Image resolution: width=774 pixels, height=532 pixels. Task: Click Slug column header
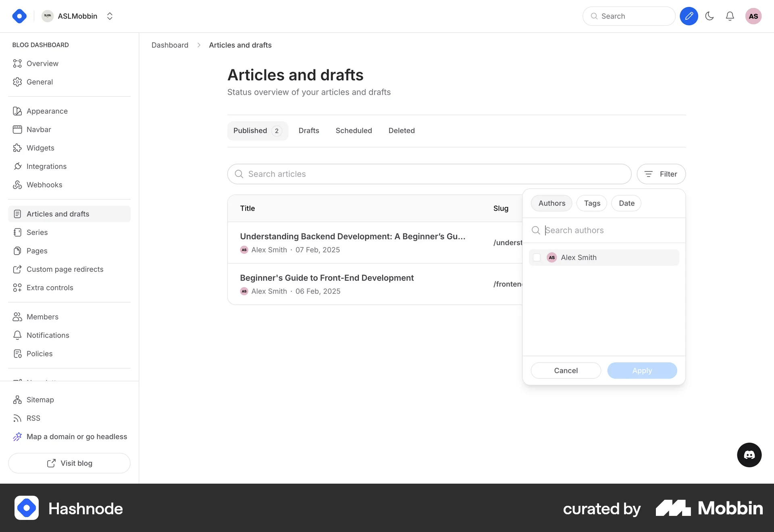tap(501, 208)
